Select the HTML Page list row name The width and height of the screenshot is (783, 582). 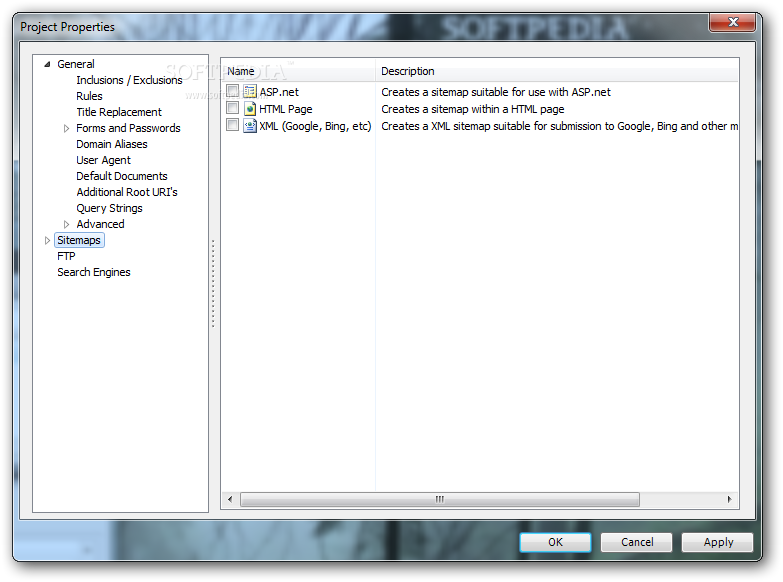(x=286, y=109)
